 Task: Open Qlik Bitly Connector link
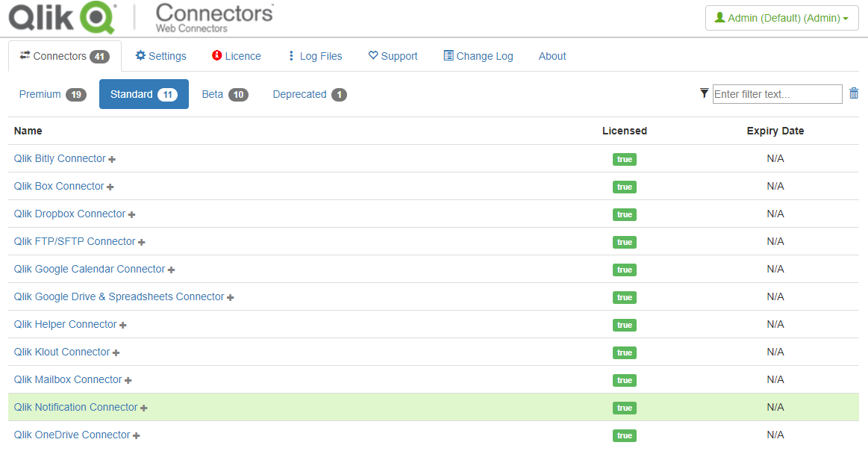(x=60, y=158)
